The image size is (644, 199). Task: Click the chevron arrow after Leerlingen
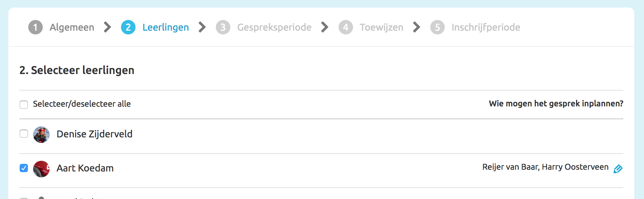pos(202,27)
